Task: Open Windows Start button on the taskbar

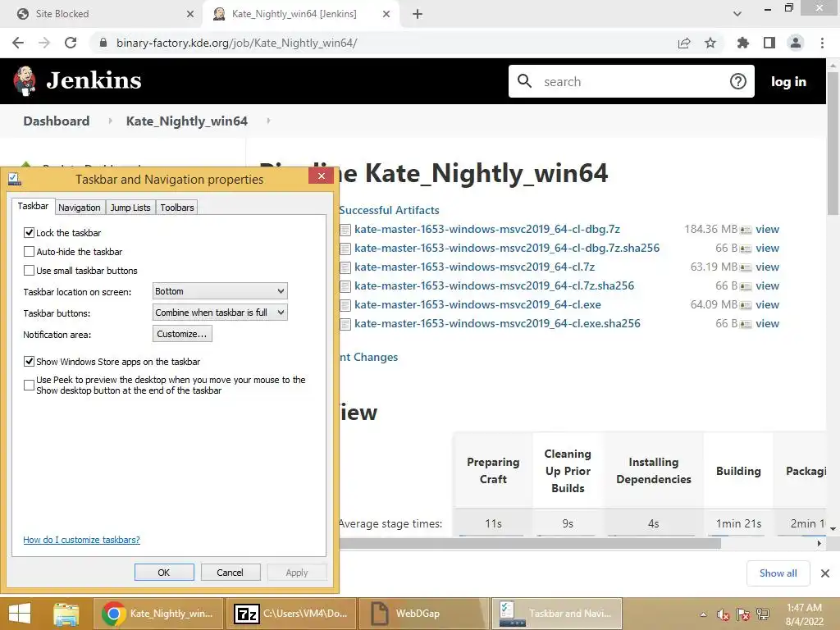Action: click(x=20, y=614)
